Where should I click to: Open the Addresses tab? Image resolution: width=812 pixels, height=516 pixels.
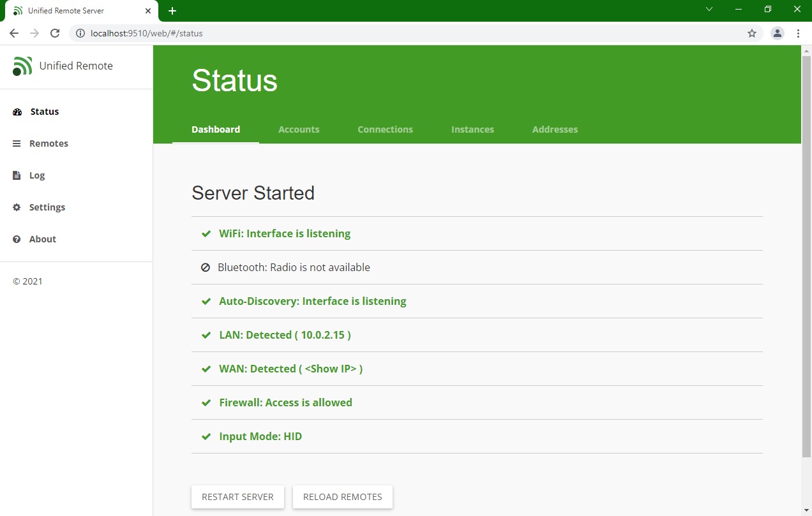[x=555, y=129]
